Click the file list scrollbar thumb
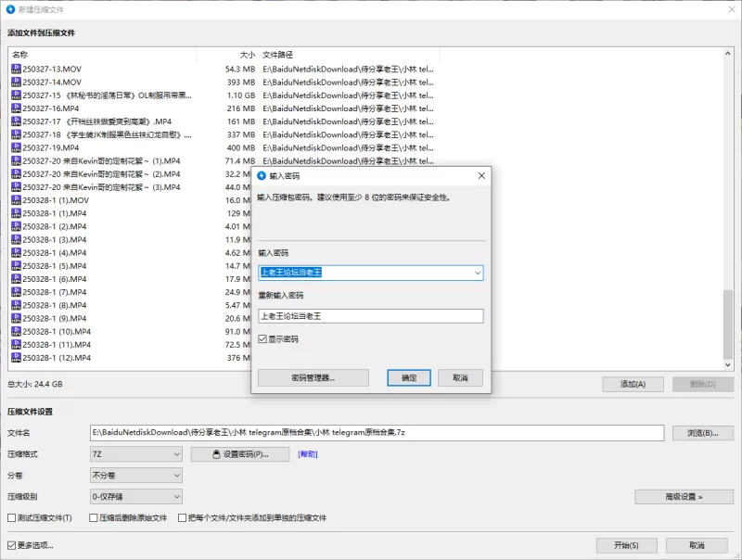The width and height of the screenshot is (742, 560). pos(728,325)
